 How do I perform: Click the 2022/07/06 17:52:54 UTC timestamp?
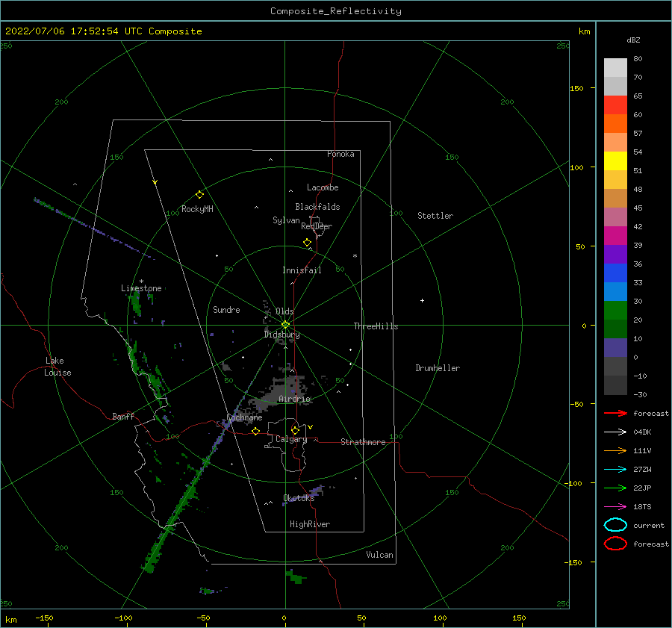(103, 31)
